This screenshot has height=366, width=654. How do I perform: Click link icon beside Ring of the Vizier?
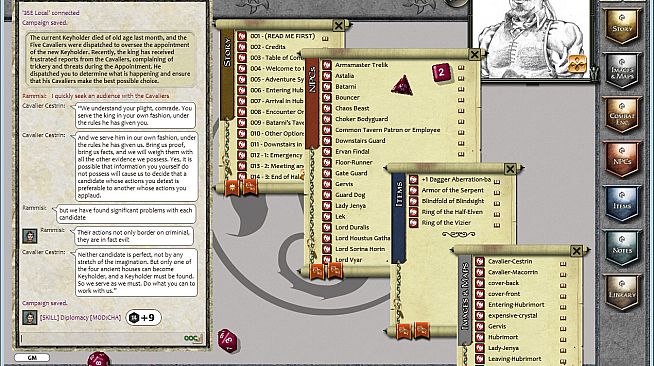pos(413,223)
